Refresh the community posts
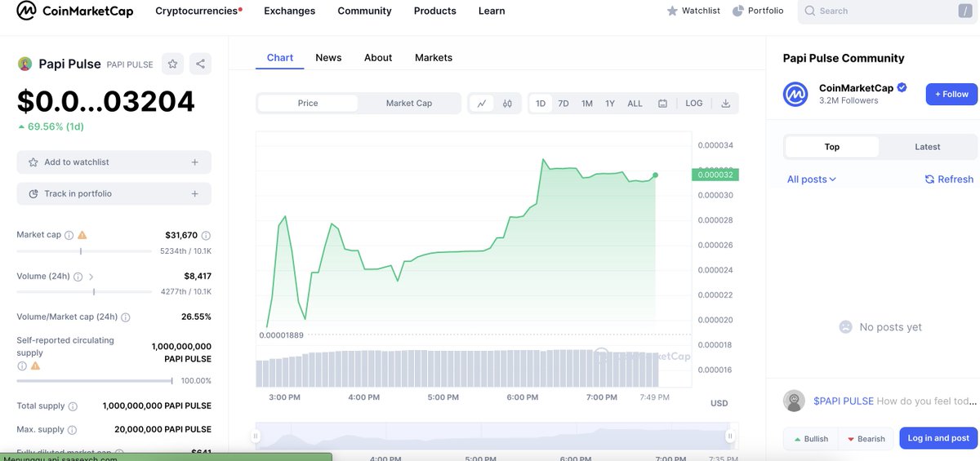Screen dimensions: 980x461 point(949,180)
